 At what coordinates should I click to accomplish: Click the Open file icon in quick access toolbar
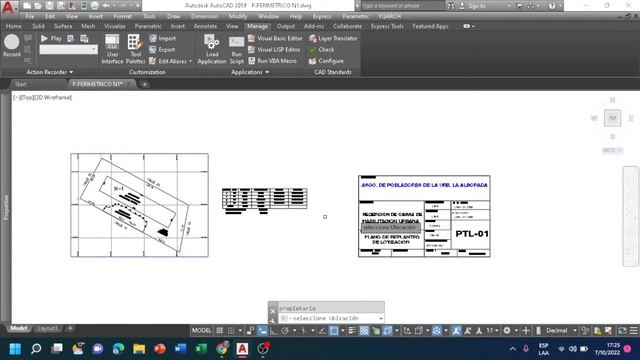(38, 6)
